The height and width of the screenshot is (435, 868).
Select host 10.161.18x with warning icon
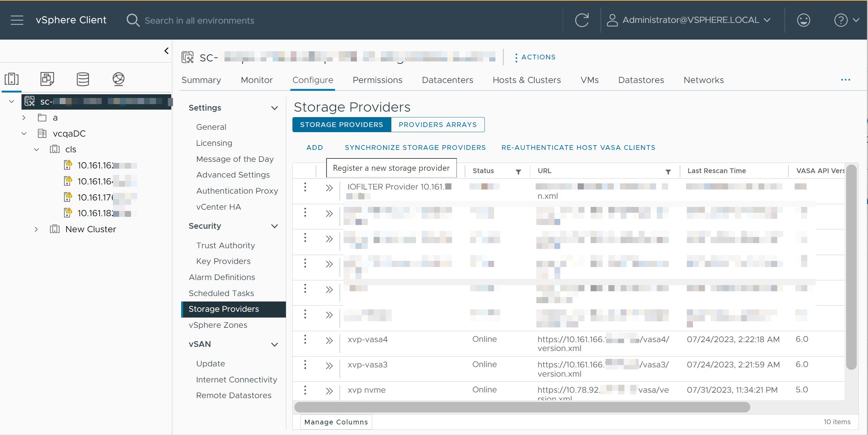pos(100,213)
